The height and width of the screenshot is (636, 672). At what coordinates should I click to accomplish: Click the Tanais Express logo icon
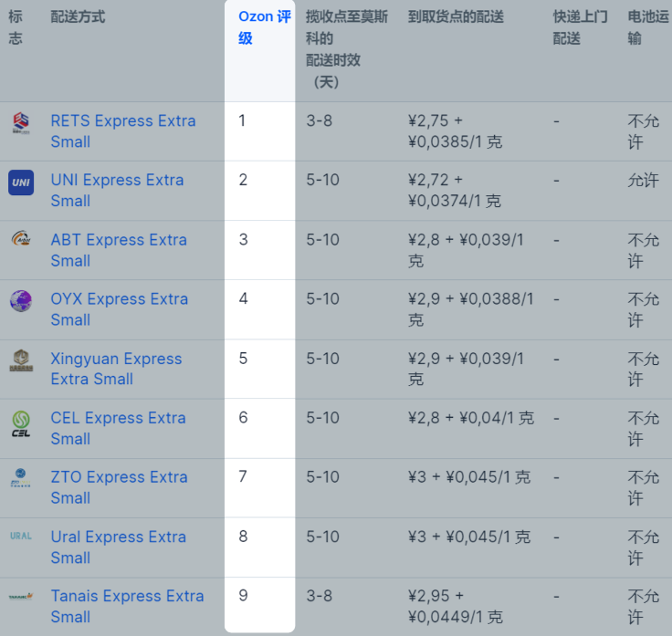click(21, 596)
